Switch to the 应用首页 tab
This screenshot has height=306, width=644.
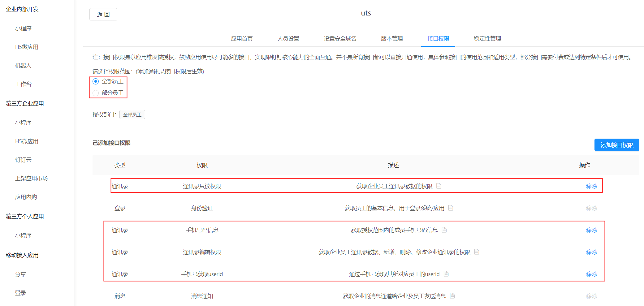[x=242, y=39]
